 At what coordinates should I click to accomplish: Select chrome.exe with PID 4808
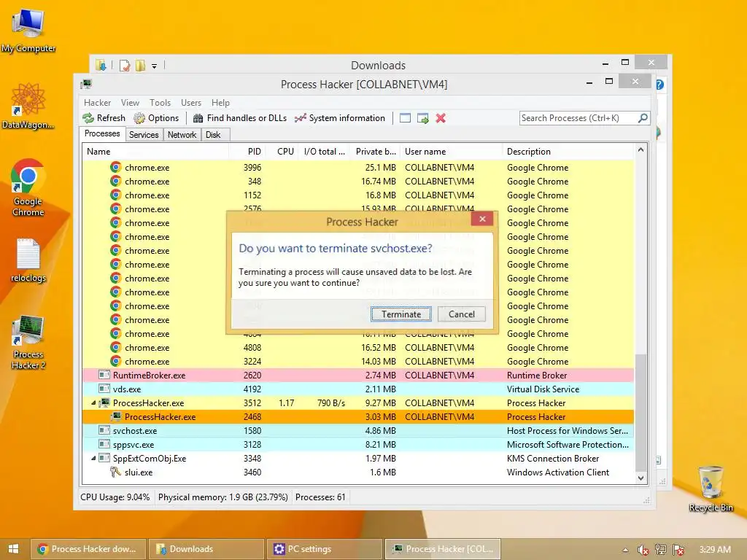(358, 348)
